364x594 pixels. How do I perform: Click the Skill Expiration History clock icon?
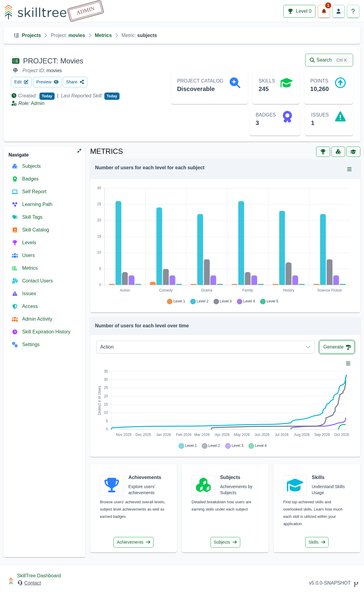pos(15,332)
